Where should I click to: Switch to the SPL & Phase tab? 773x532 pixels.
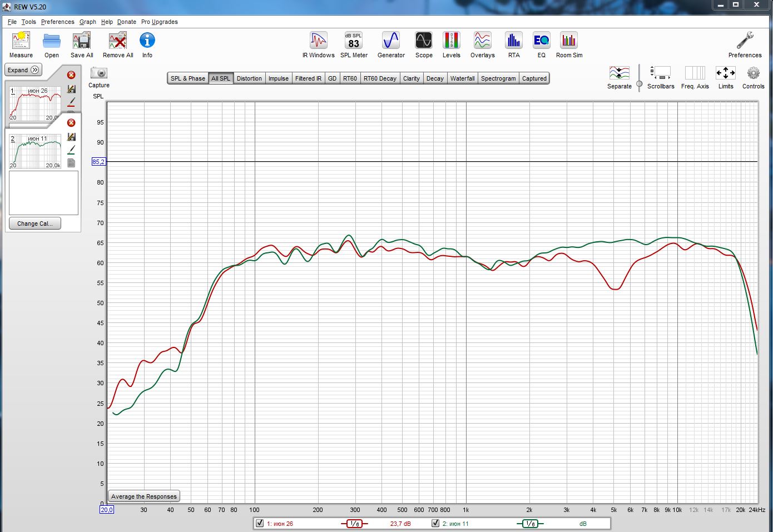click(x=187, y=78)
